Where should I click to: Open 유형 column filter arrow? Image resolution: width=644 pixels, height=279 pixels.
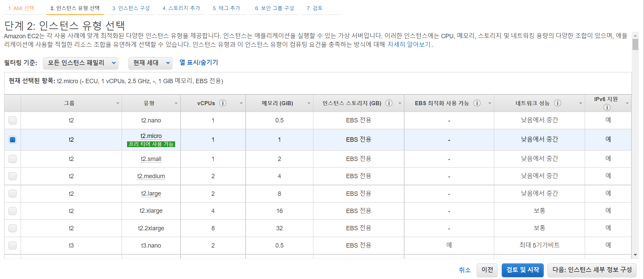click(176, 103)
